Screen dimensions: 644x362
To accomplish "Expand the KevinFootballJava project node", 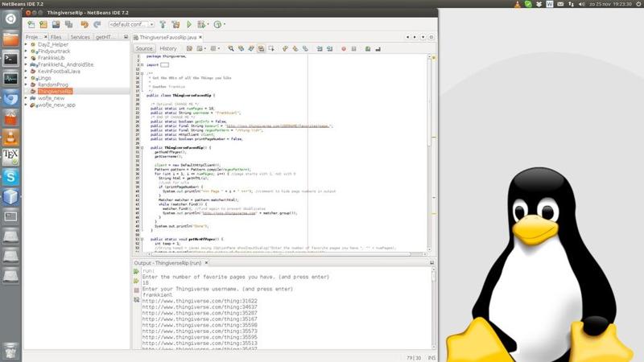I will [27, 71].
